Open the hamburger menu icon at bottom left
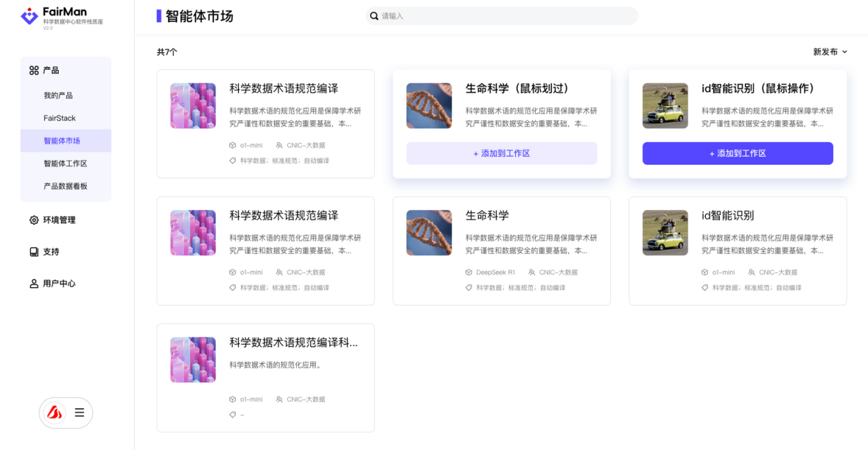This screenshot has width=868, height=450. [79, 412]
